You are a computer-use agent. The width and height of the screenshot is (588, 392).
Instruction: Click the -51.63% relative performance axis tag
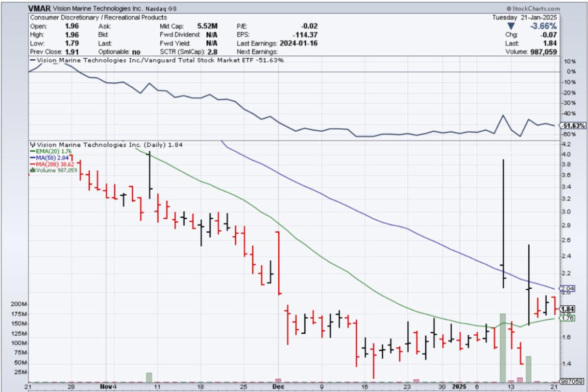coord(570,126)
